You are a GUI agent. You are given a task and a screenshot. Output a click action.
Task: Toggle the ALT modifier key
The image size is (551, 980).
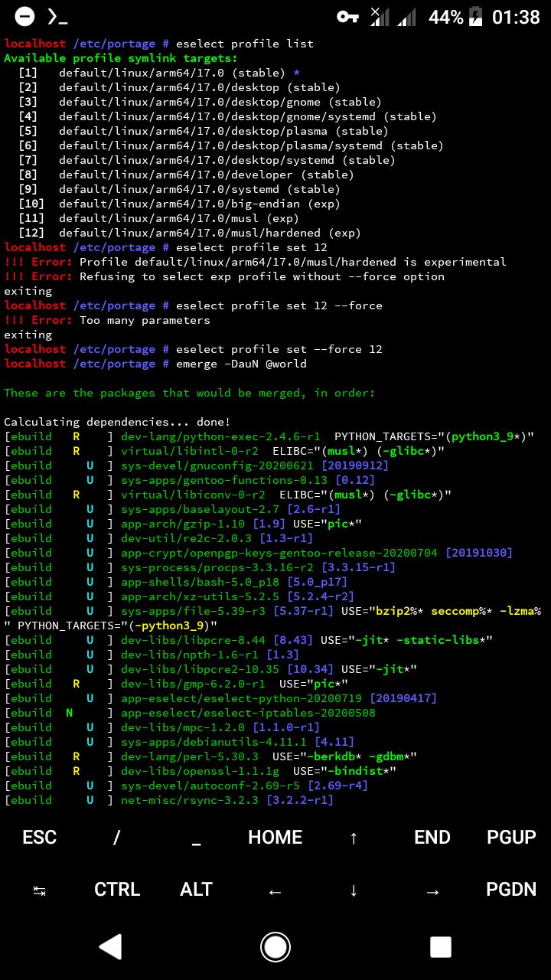(196, 890)
